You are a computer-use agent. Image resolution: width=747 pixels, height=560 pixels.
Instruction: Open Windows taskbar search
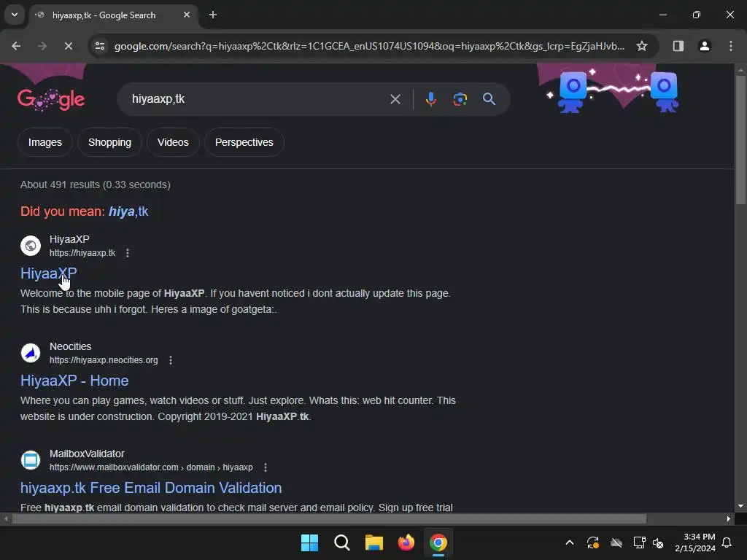(x=341, y=542)
